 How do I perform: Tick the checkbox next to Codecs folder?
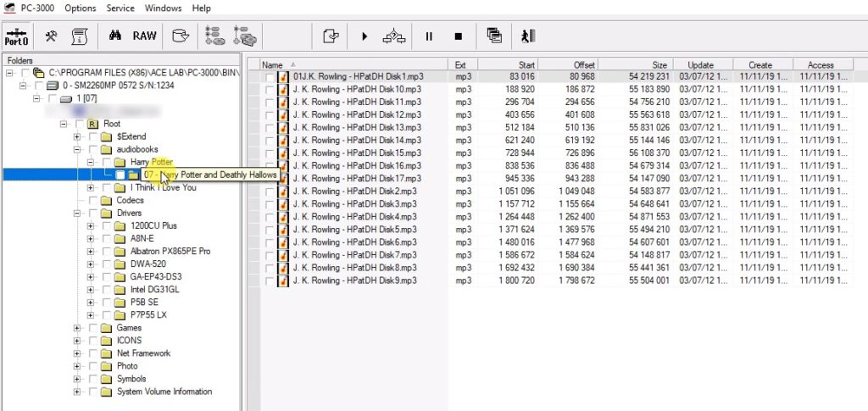(x=92, y=201)
